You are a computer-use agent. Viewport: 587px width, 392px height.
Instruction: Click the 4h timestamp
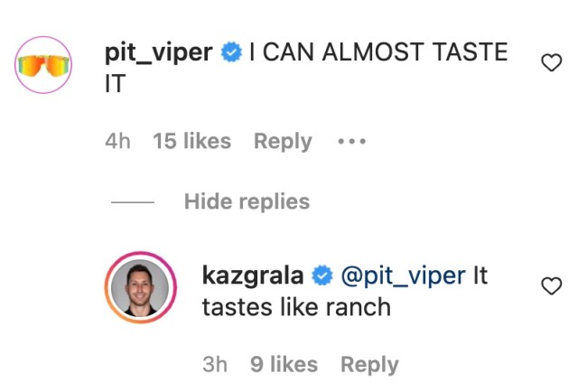point(117,142)
